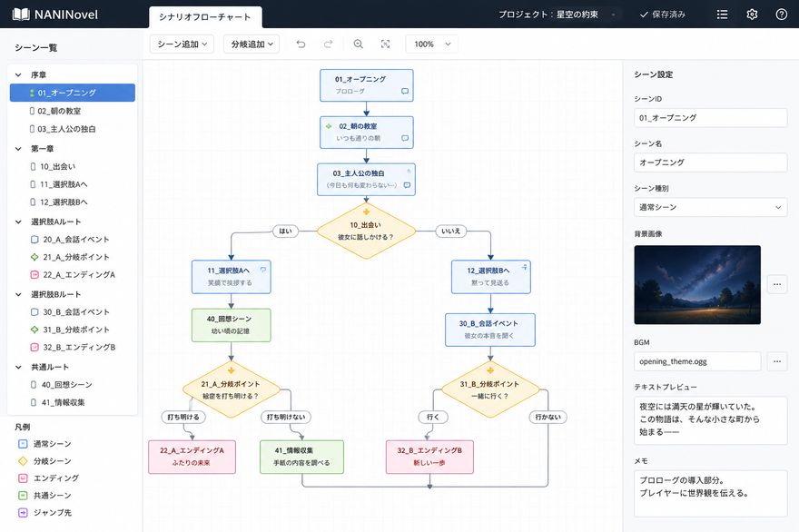This screenshot has height=532, width=799.
Task: Click the fit-to-screen icon
Action: (x=386, y=44)
